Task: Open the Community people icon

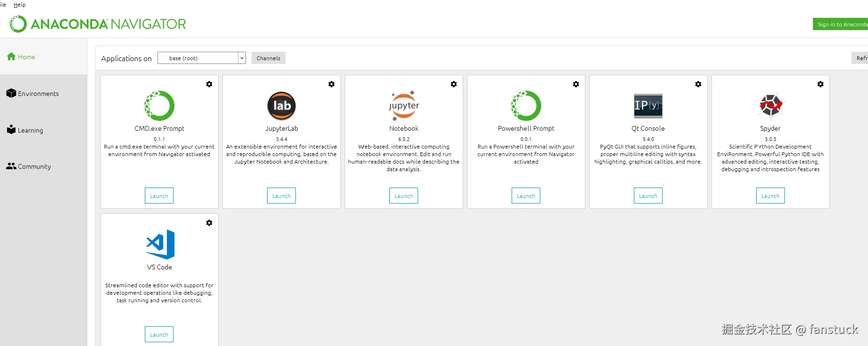Action: (x=11, y=166)
